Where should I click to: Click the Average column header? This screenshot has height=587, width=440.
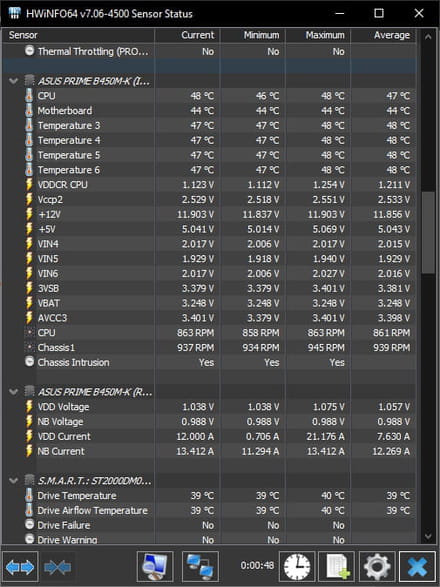point(383,35)
